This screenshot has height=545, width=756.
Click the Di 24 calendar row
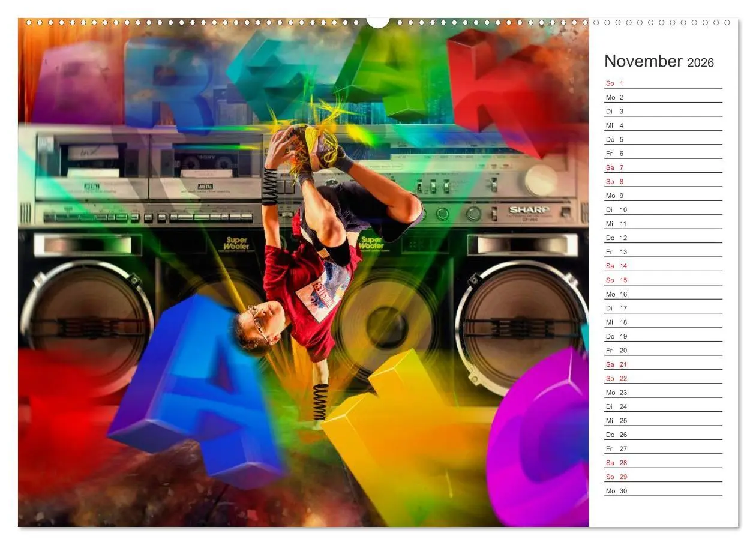pyautogui.click(x=663, y=406)
